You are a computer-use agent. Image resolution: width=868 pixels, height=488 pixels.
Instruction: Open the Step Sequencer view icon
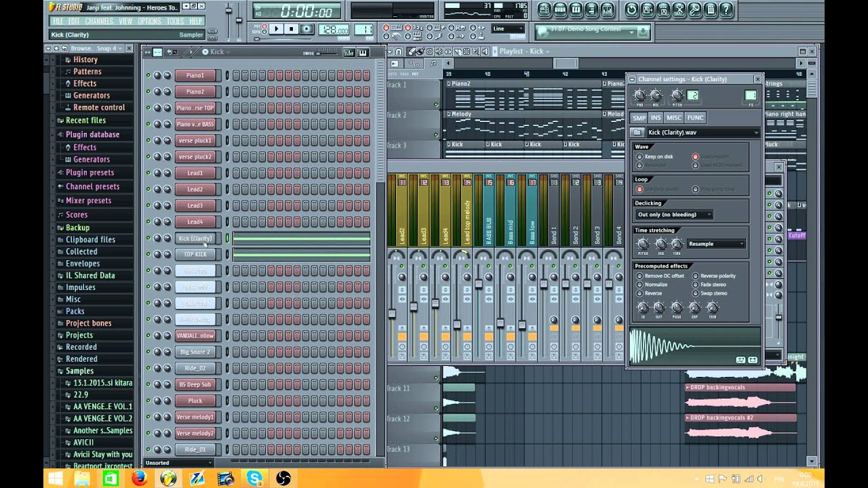click(560, 9)
